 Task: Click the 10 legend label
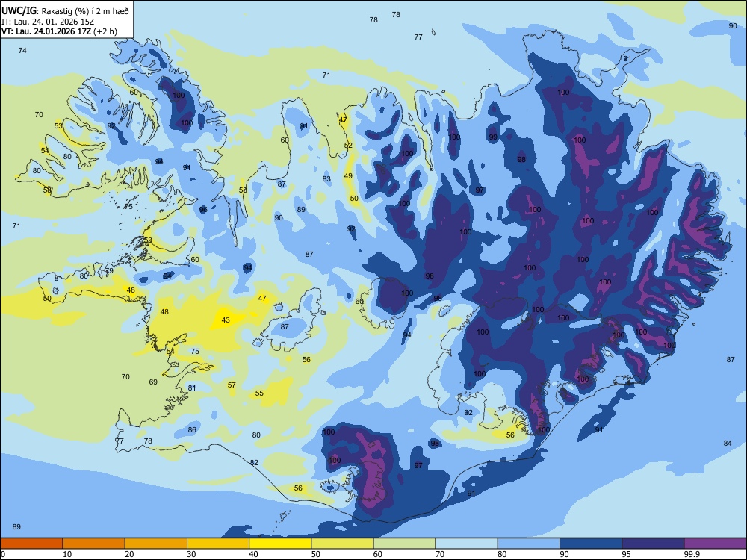pos(67,554)
